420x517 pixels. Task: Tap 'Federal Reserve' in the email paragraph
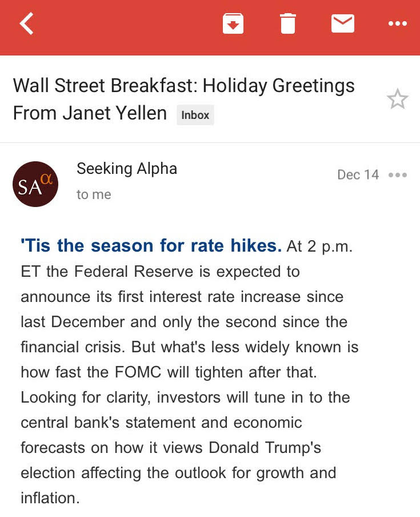(x=133, y=272)
